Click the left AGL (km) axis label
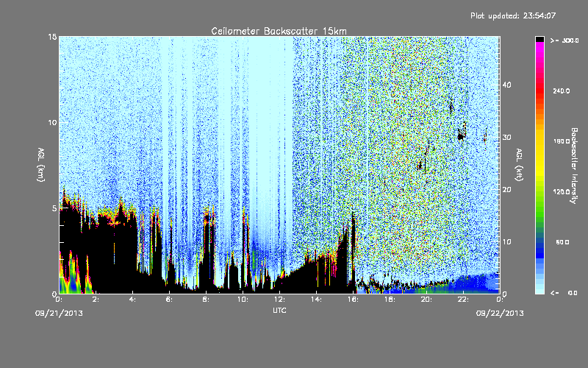Screen dimensions: 588x368 pos(41,165)
